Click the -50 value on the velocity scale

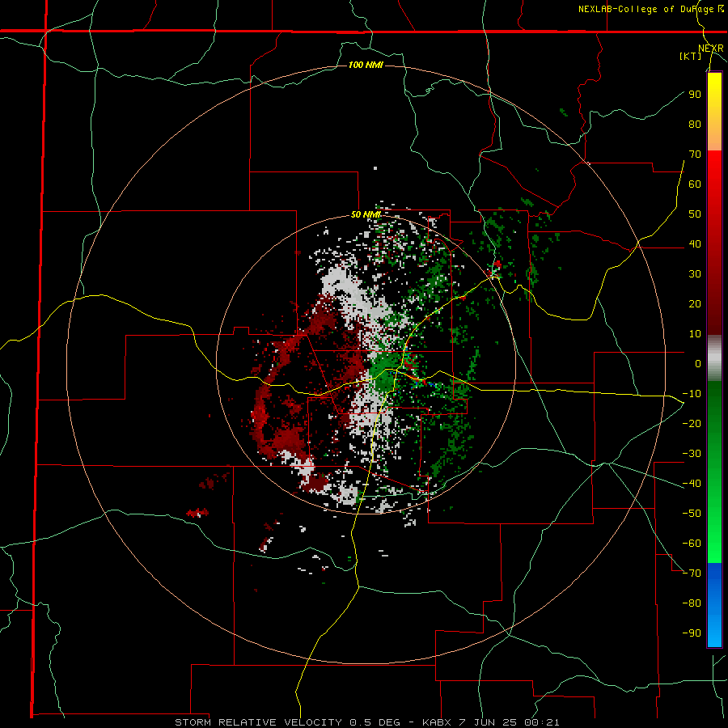(x=692, y=514)
